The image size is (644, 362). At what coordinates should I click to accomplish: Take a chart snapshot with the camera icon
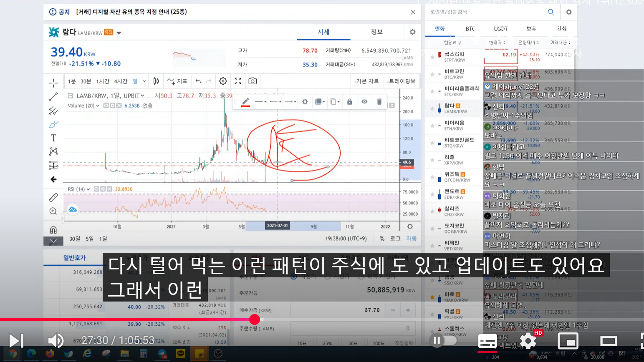coord(253,81)
